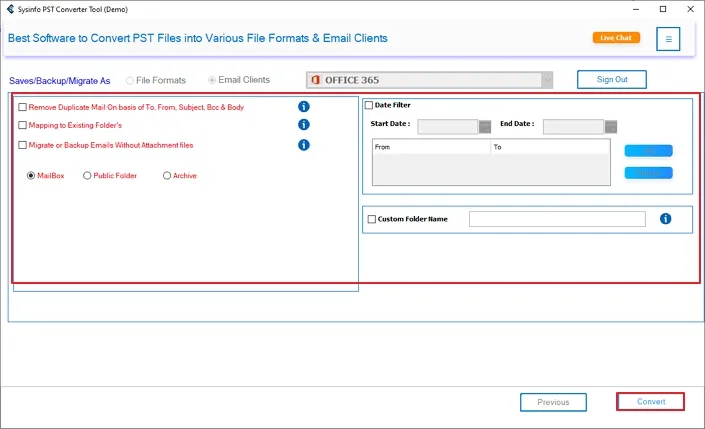Check Migrate or Backup Emails Without Attachment files
705x429 pixels.
coord(22,145)
